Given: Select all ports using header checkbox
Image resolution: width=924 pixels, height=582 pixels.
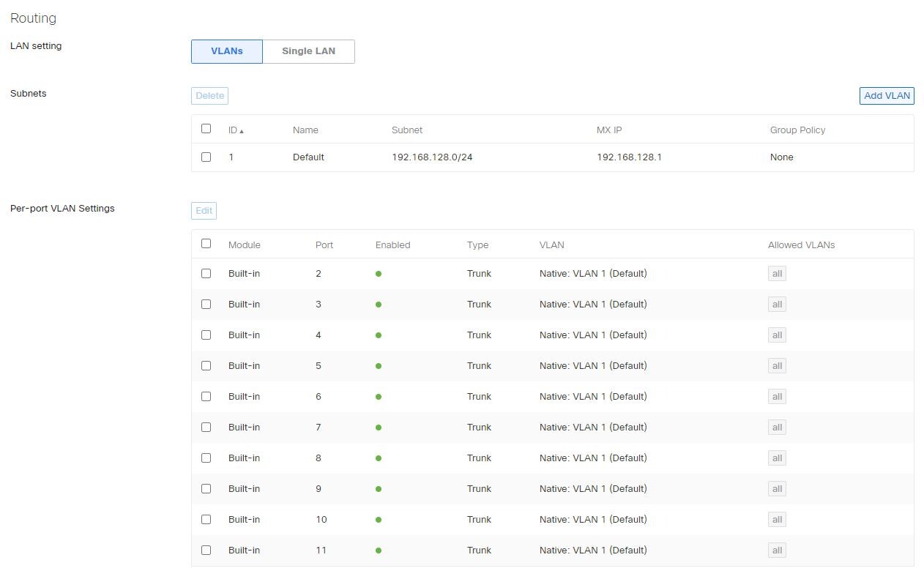Looking at the screenshot, I should (206, 244).
